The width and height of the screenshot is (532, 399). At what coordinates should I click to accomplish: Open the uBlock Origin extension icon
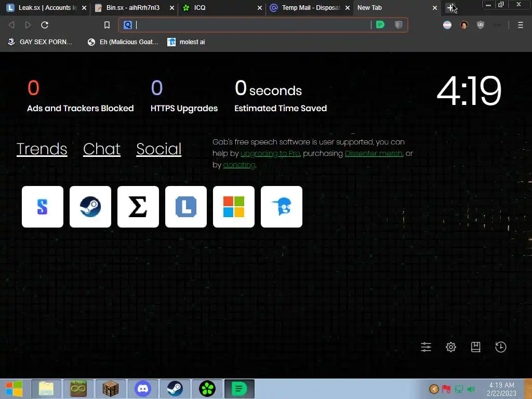480,25
